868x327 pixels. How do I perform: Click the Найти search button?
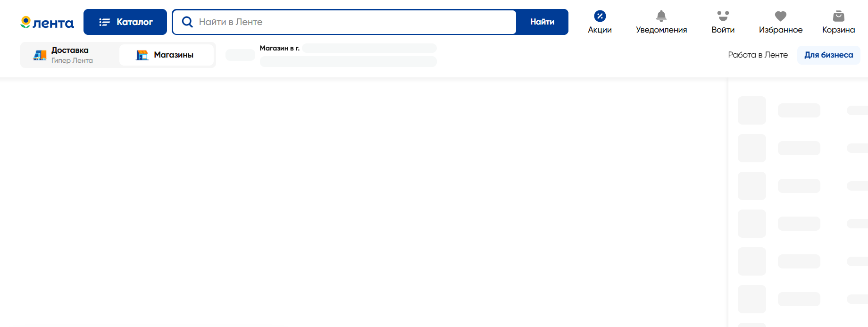[542, 22]
